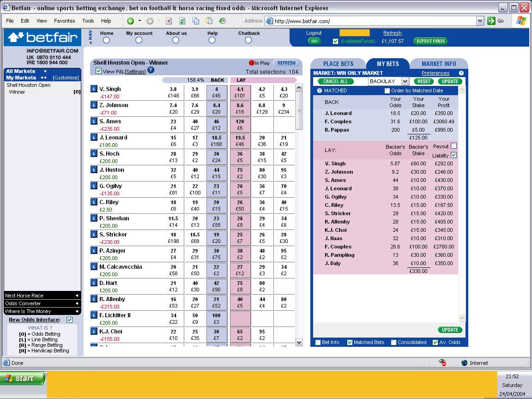Click the CANCEL ALL button

click(336, 81)
